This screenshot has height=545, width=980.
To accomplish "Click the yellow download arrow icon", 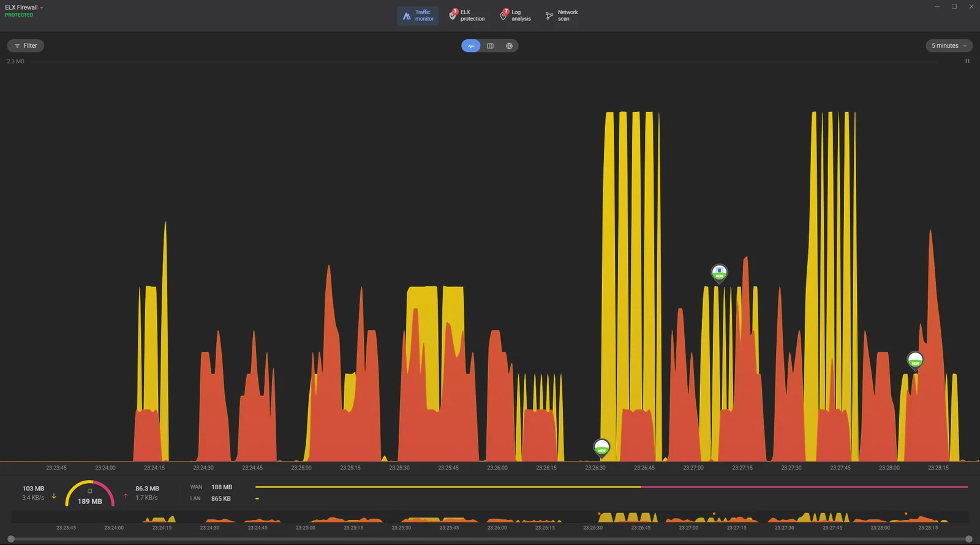I will point(54,496).
